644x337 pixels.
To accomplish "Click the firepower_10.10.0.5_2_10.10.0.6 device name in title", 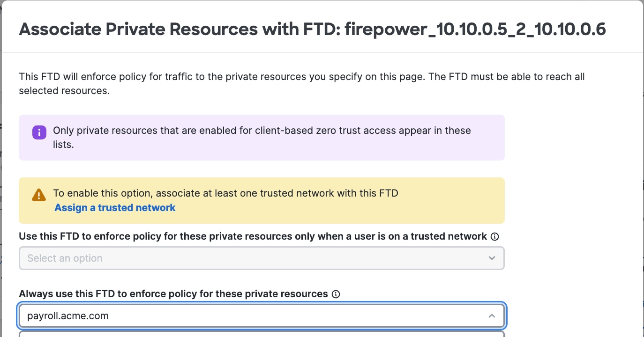I will point(475,29).
